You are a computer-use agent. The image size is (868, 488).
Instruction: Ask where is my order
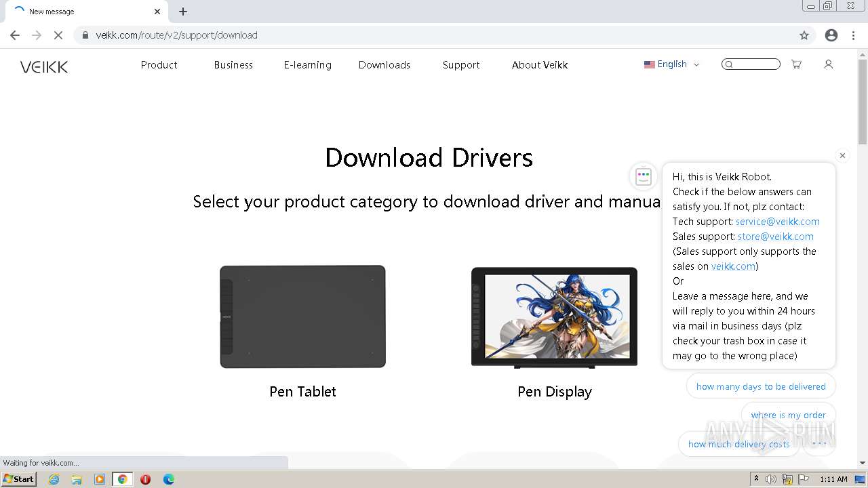point(788,415)
